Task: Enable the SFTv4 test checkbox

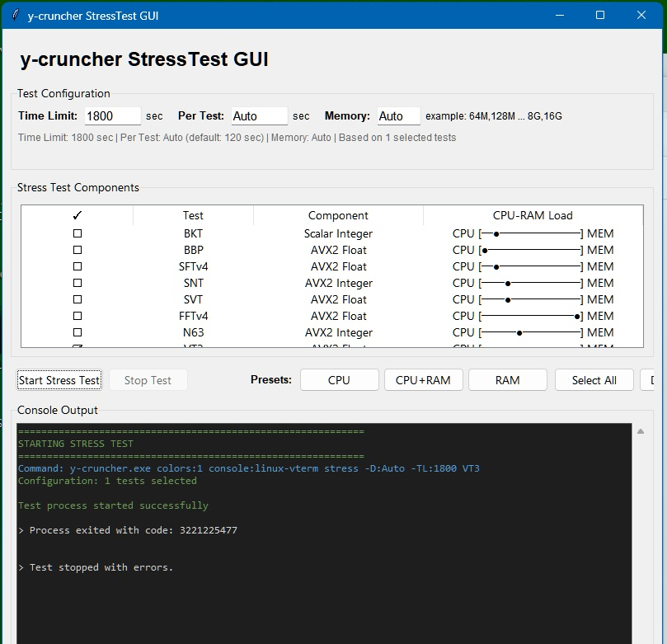Action: (78, 266)
